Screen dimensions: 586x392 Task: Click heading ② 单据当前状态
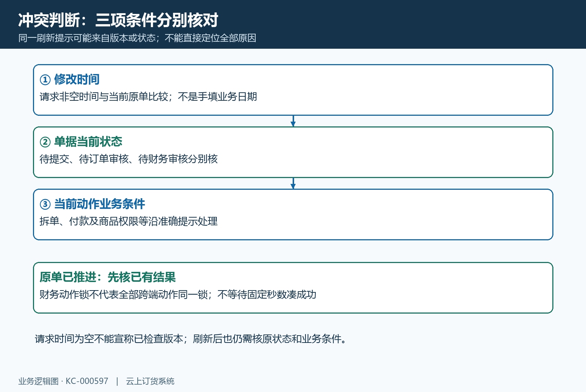81,141
